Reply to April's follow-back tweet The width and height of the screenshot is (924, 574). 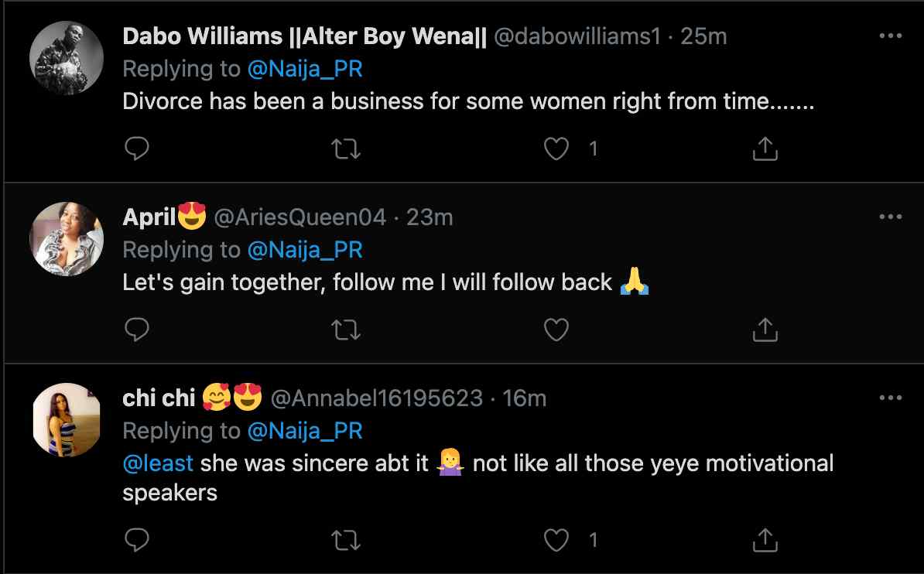137,330
